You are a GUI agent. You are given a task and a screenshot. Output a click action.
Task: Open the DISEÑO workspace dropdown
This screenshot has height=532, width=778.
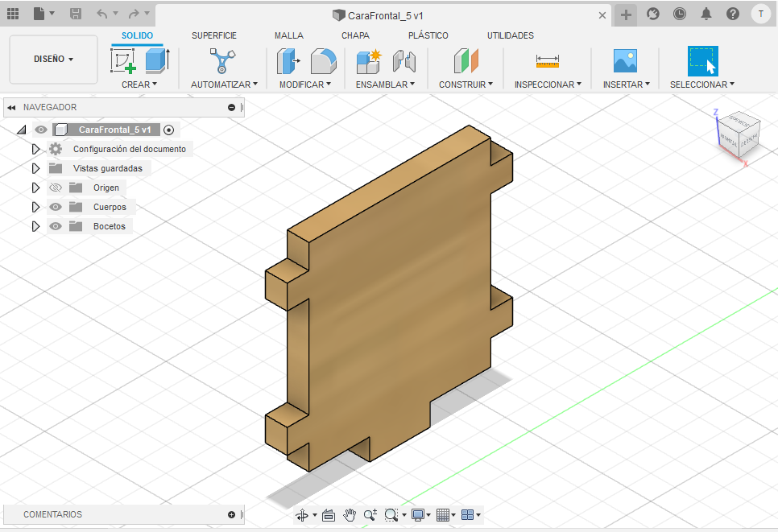tap(54, 59)
